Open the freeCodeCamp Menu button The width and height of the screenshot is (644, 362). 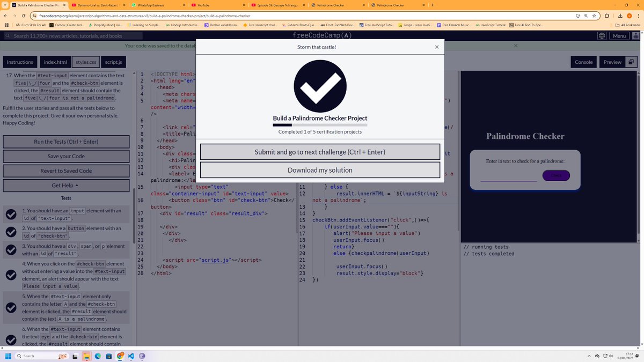(x=620, y=36)
